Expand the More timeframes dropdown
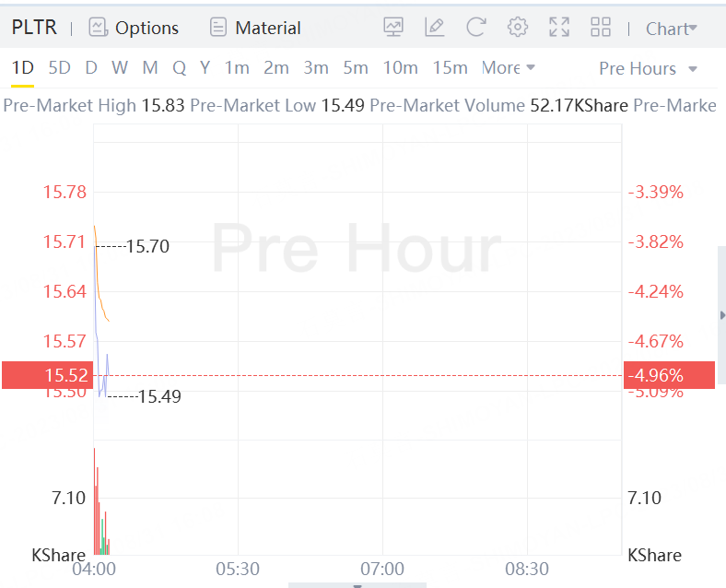 point(508,67)
